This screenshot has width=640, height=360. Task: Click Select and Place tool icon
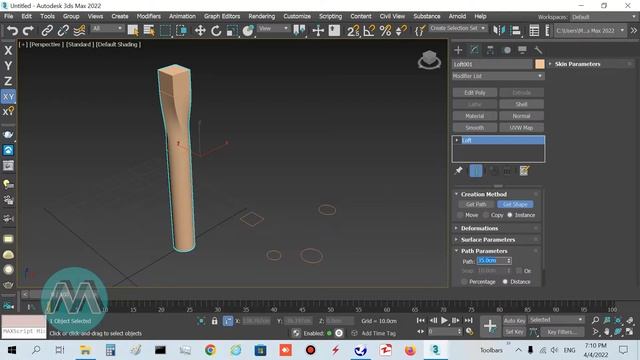click(248, 31)
